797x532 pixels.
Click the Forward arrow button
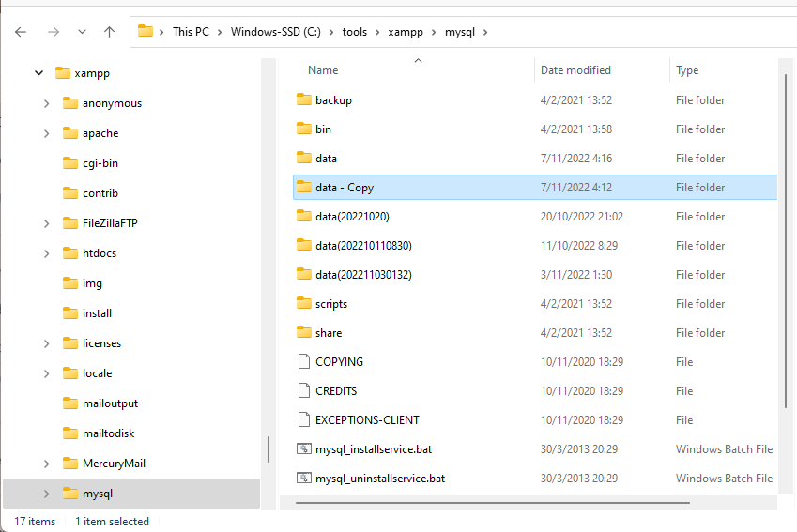(54, 32)
